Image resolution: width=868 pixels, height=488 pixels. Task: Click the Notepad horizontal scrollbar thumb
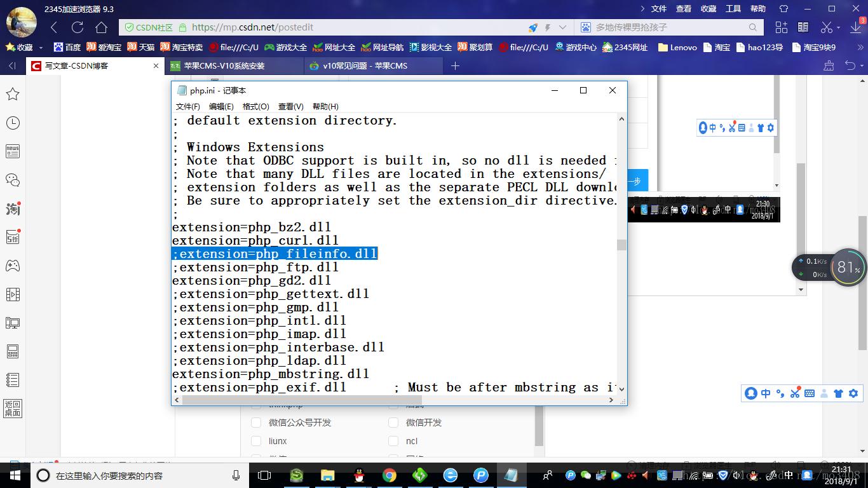click(x=292, y=400)
